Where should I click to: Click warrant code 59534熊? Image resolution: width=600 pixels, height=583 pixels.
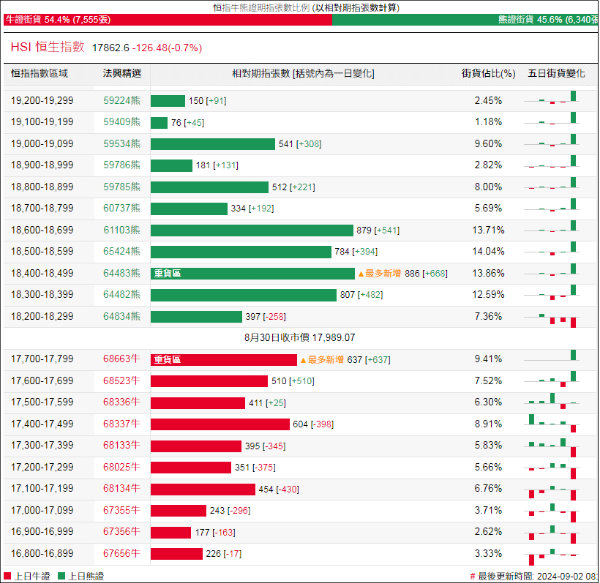[x=122, y=144]
